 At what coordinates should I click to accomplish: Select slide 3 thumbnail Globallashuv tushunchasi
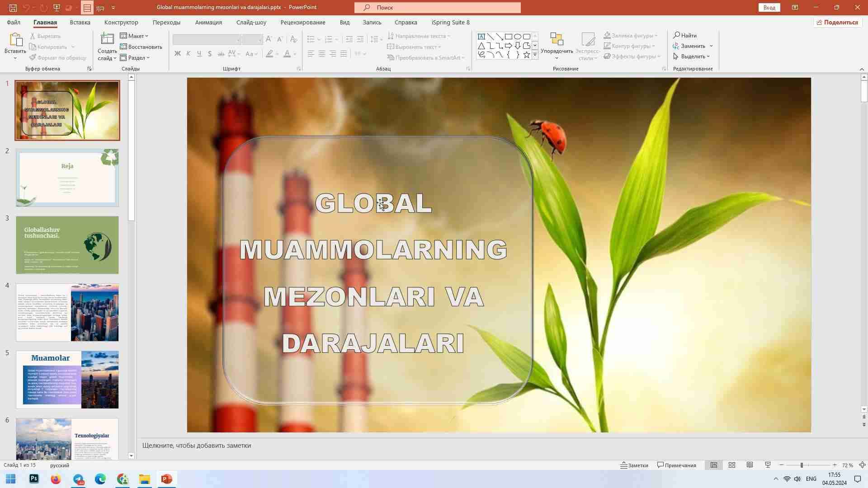click(67, 245)
